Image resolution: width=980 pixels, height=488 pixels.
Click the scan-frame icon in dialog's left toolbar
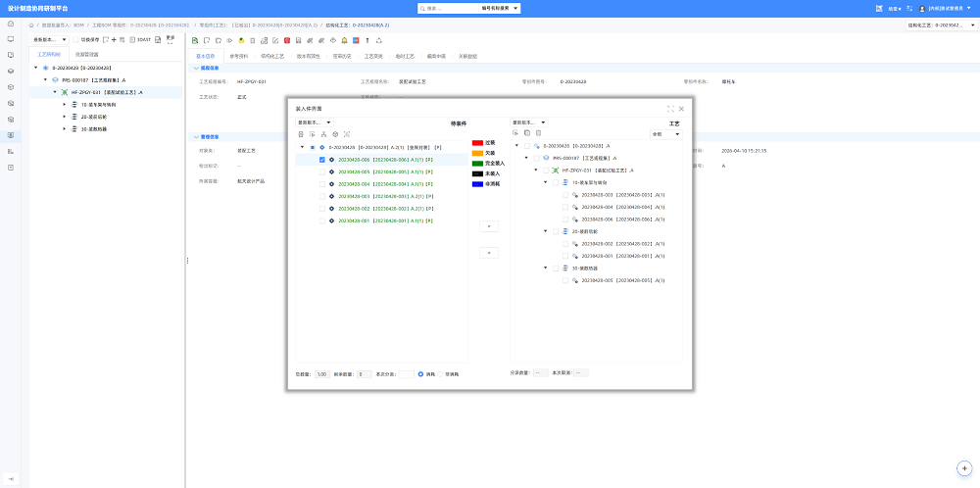347,133
